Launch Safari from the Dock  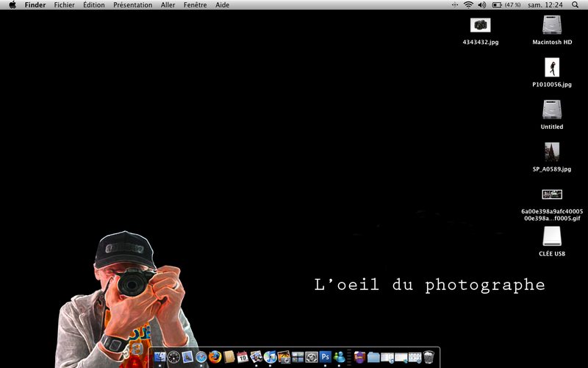pyautogui.click(x=201, y=357)
